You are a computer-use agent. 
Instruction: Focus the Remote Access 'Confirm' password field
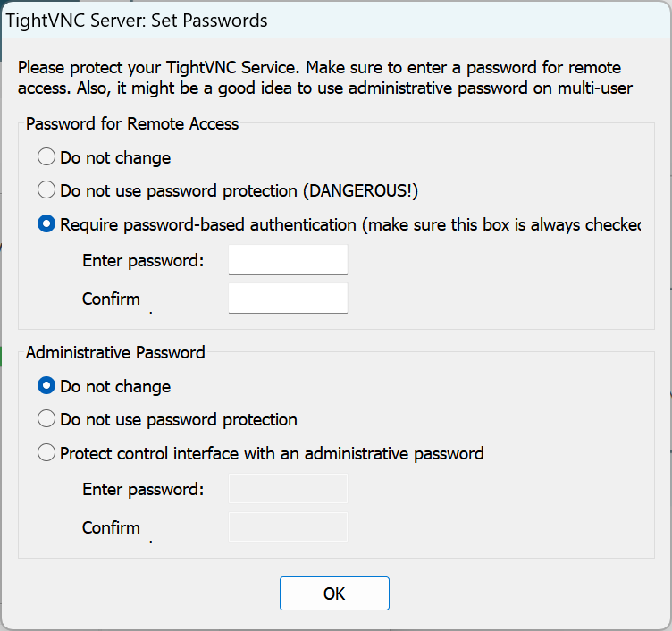(x=288, y=299)
